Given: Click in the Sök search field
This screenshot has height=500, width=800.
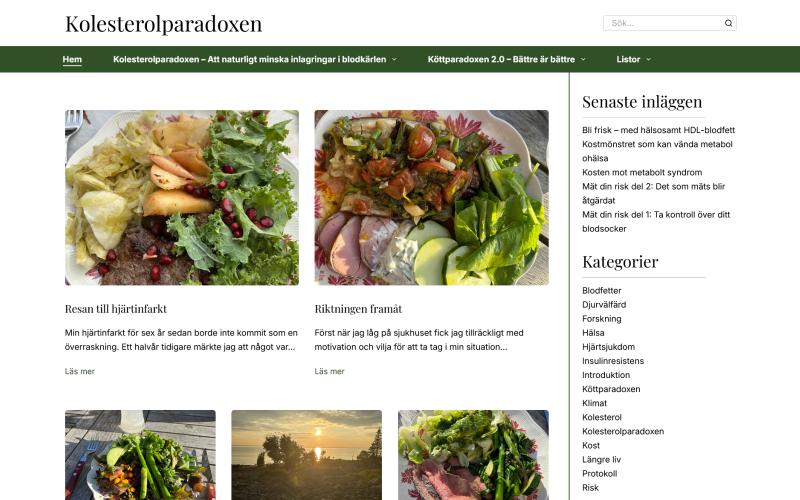Looking at the screenshot, I should (663, 23).
